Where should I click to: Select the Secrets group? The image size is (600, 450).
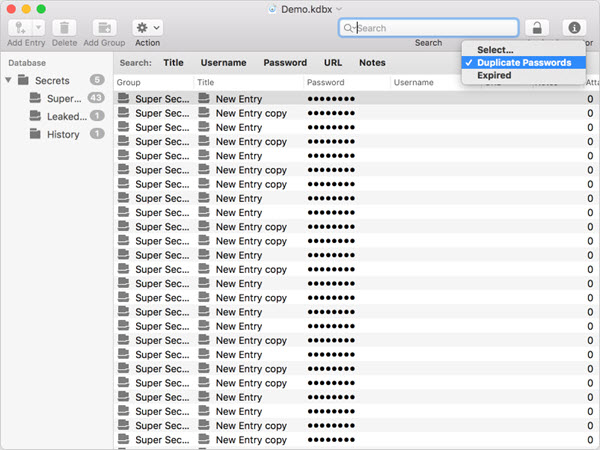coord(55,80)
